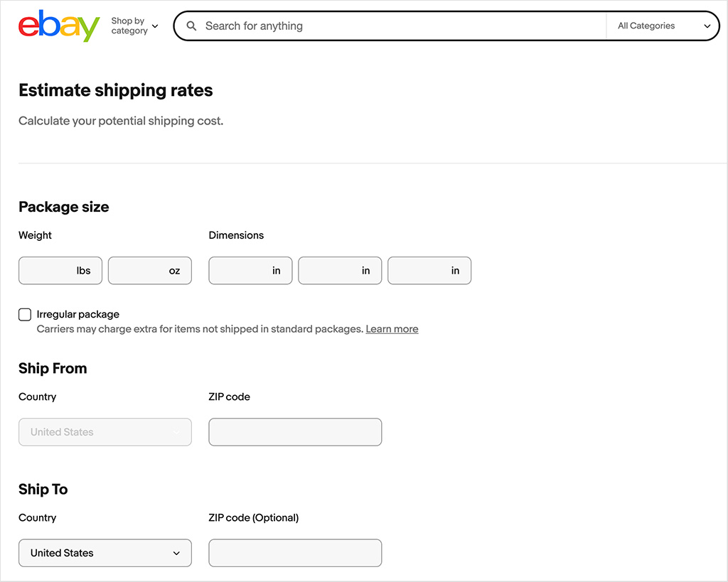The image size is (728, 582).
Task: Open the Learn more link
Action: tap(392, 329)
